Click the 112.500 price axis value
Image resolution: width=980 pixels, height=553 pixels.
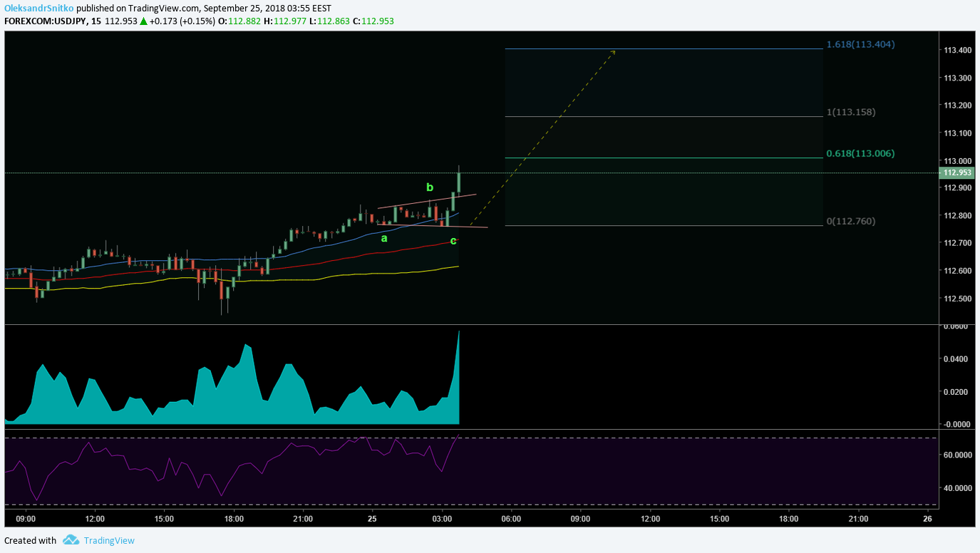(x=957, y=299)
